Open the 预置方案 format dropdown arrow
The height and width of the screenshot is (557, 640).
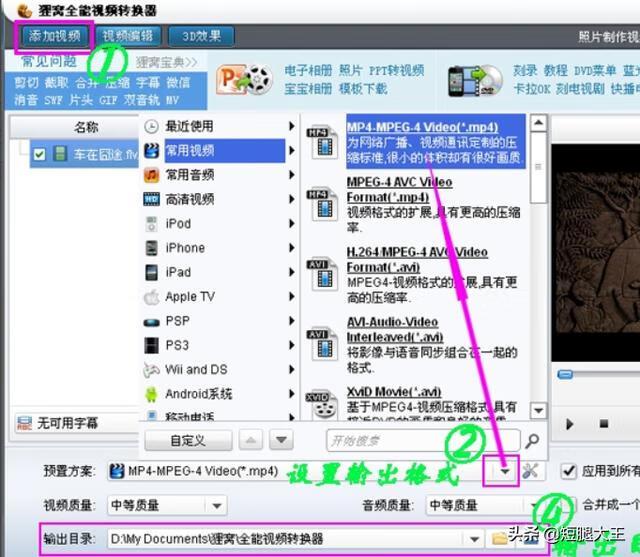505,471
